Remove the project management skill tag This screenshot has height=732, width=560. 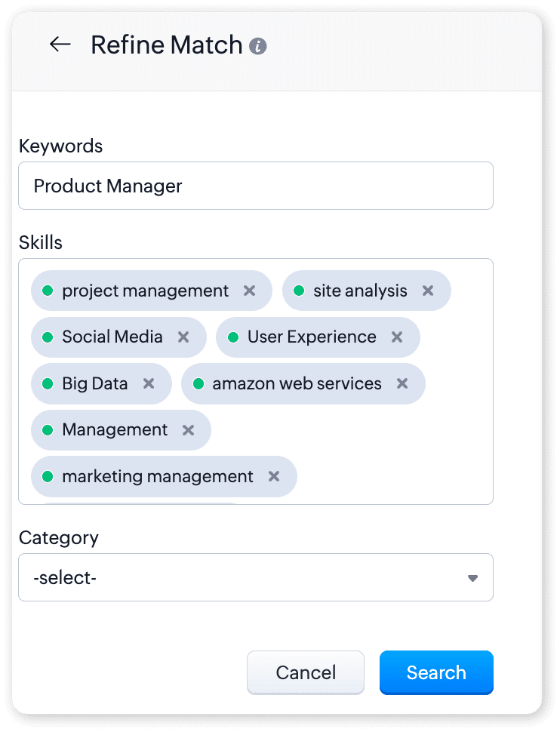point(250,291)
